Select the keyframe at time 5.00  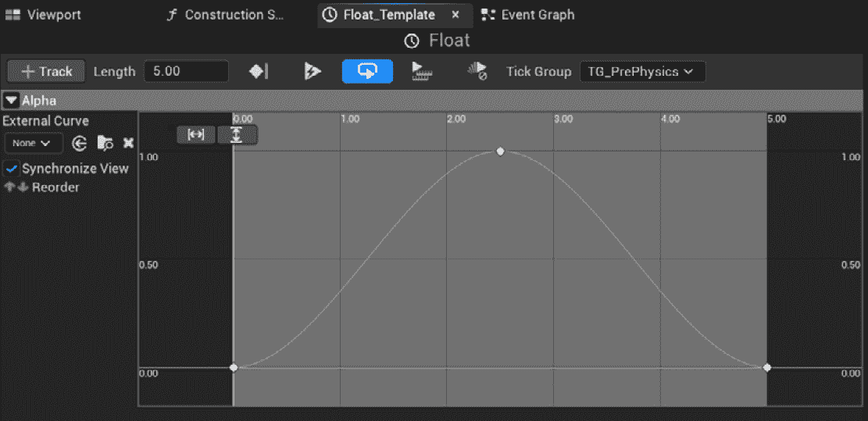pyautogui.click(x=766, y=367)
